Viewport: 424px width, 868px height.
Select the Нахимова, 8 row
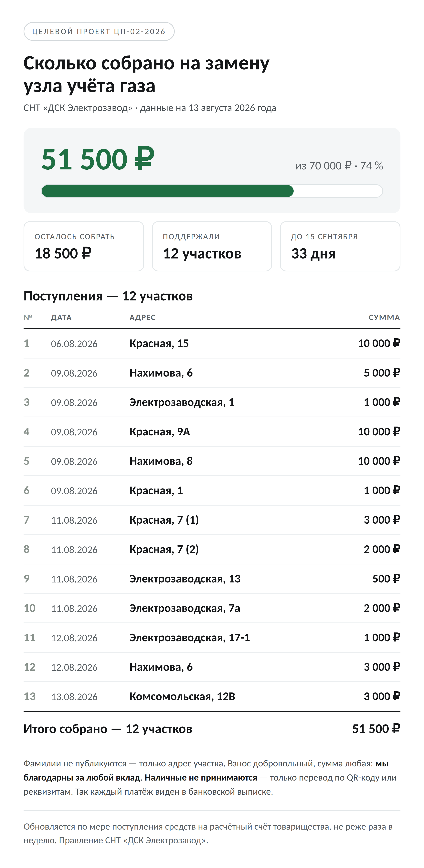coord(212,461)
